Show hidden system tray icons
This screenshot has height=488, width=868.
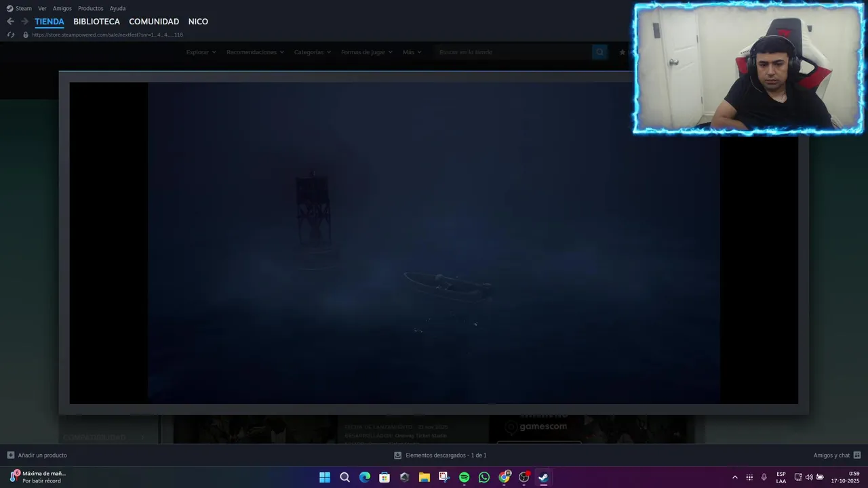coord(734,477)
